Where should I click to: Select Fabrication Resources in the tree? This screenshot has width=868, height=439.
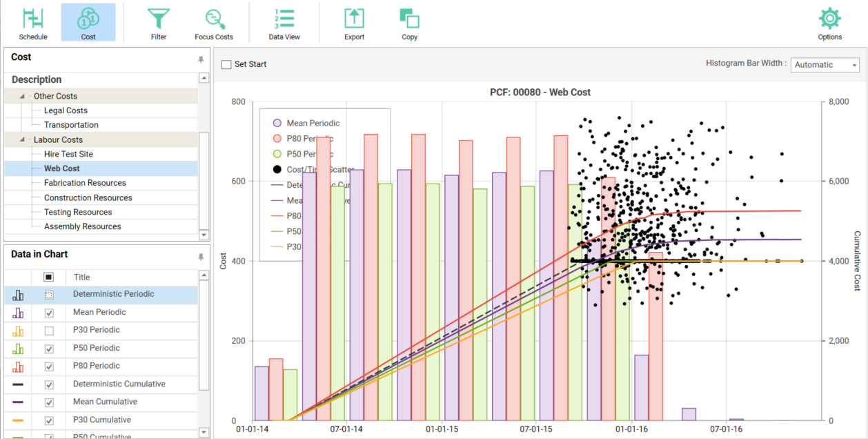pyautogui.click(x=85, y=183)
